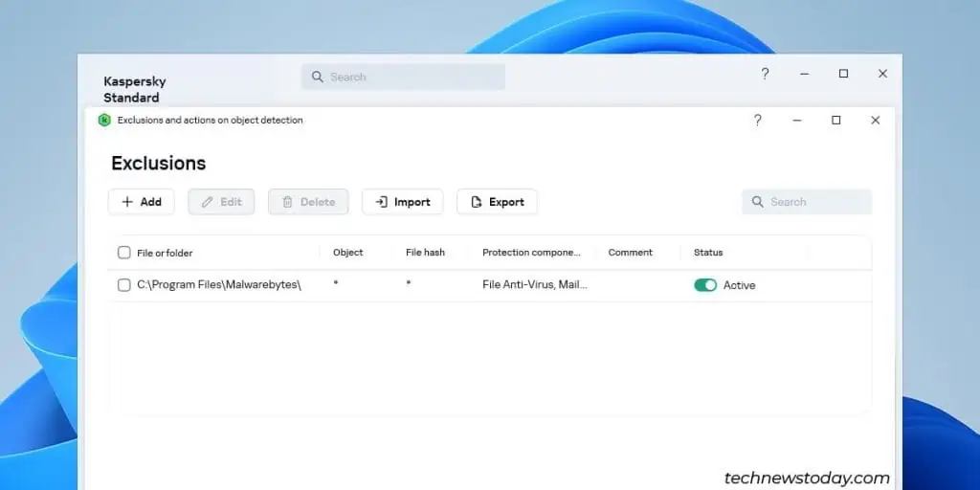The image size is (980, 490).
Task: Click the greyed Edit button
Action: 221,202
